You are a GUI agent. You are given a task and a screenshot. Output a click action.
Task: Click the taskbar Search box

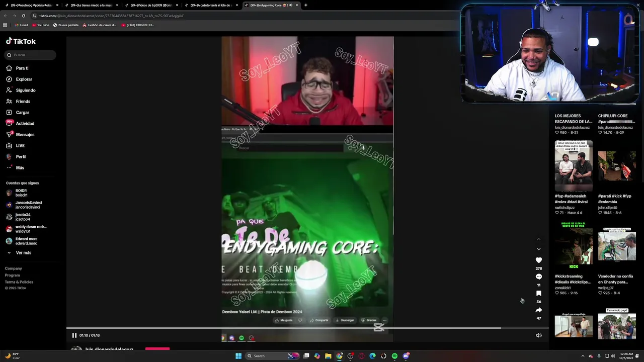click(x=272, y=356)
